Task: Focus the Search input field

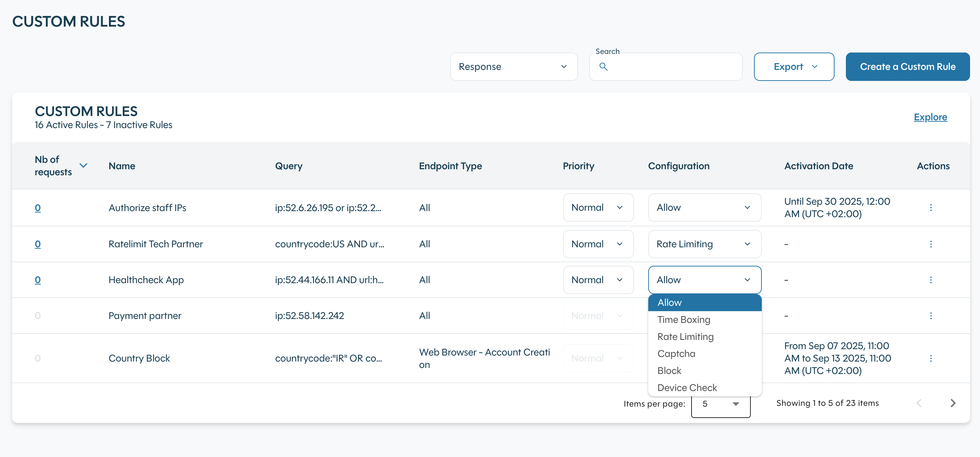Action: (673, 67)
